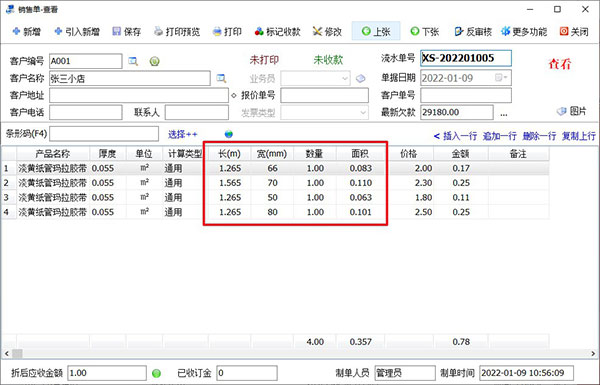This screenshot has width=600, height=385.
Task: Click the globe icon next to 选择++
Action: (229, 134)
